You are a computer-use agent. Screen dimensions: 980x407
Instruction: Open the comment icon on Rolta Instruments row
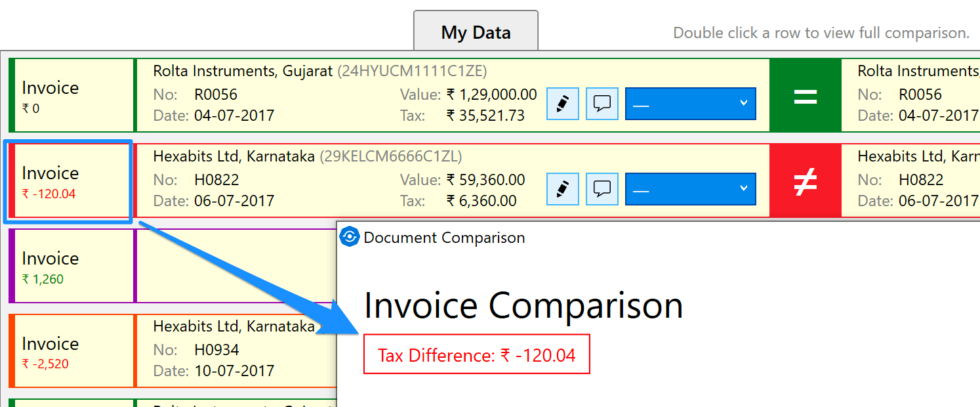tap(602, 104)
